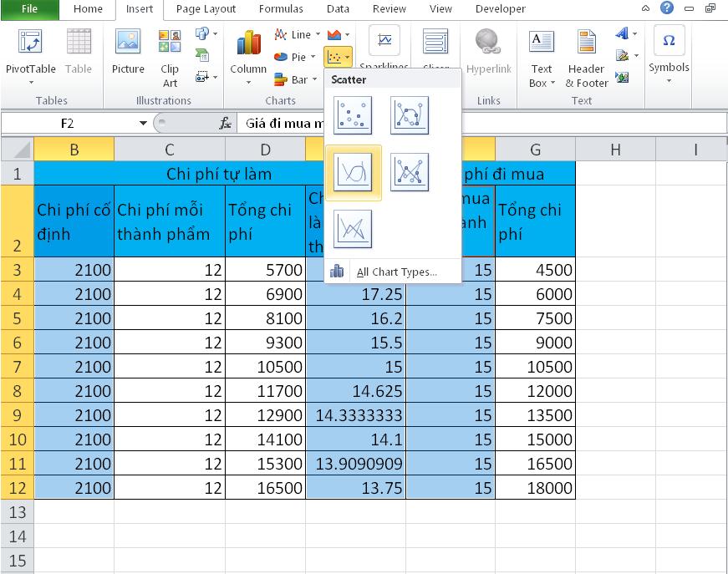
Task: Insert Header & Footer
Action: 587,58
